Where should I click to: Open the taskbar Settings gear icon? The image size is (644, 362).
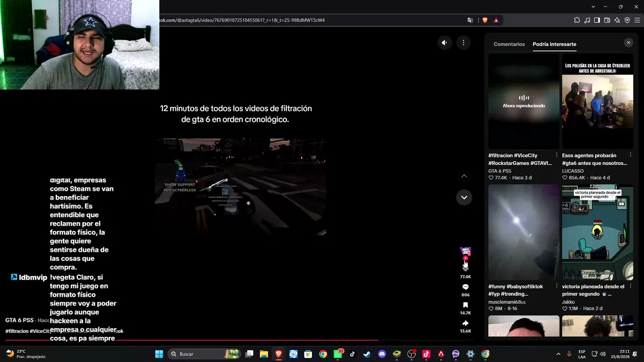pos(470,354)
